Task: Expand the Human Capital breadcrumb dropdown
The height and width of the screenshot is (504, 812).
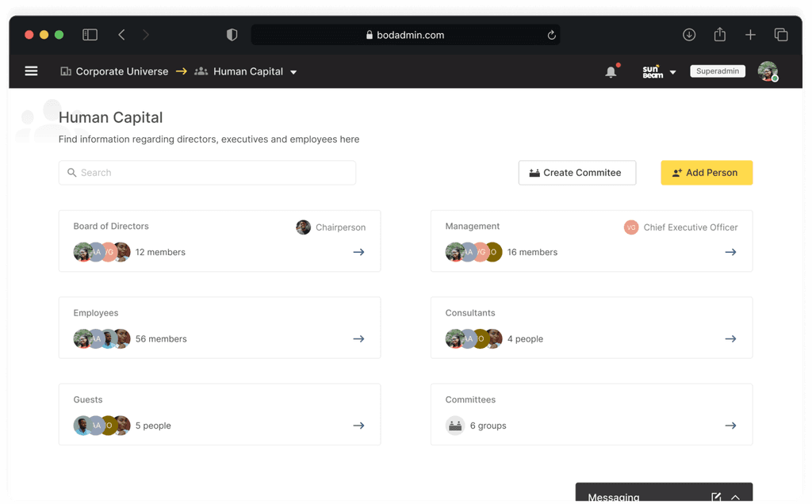Action: point(293,72)
